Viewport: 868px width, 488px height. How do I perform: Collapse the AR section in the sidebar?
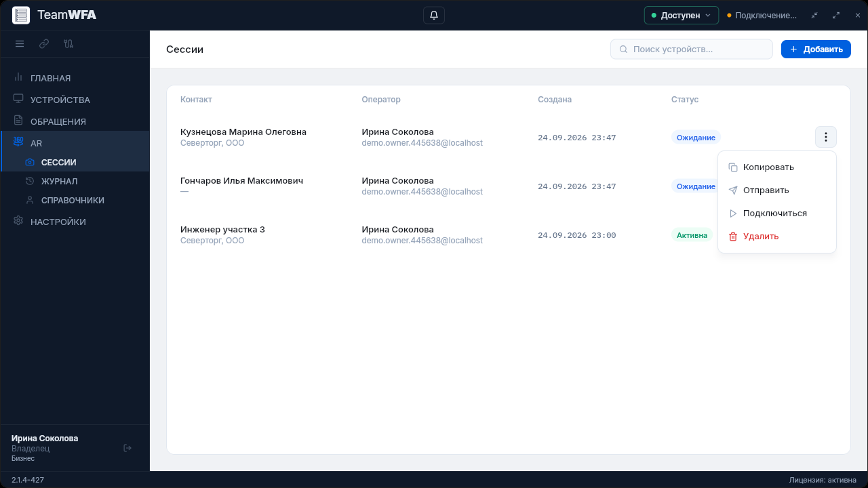[75, 143]
